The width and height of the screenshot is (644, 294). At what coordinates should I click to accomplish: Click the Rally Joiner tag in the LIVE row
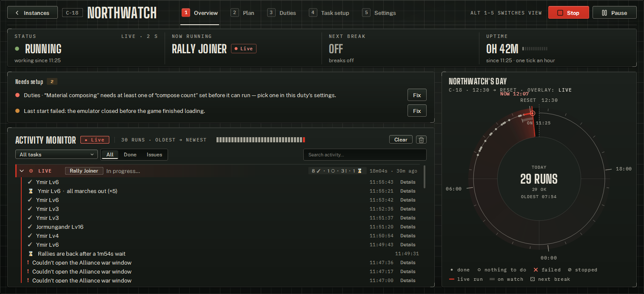84,171
